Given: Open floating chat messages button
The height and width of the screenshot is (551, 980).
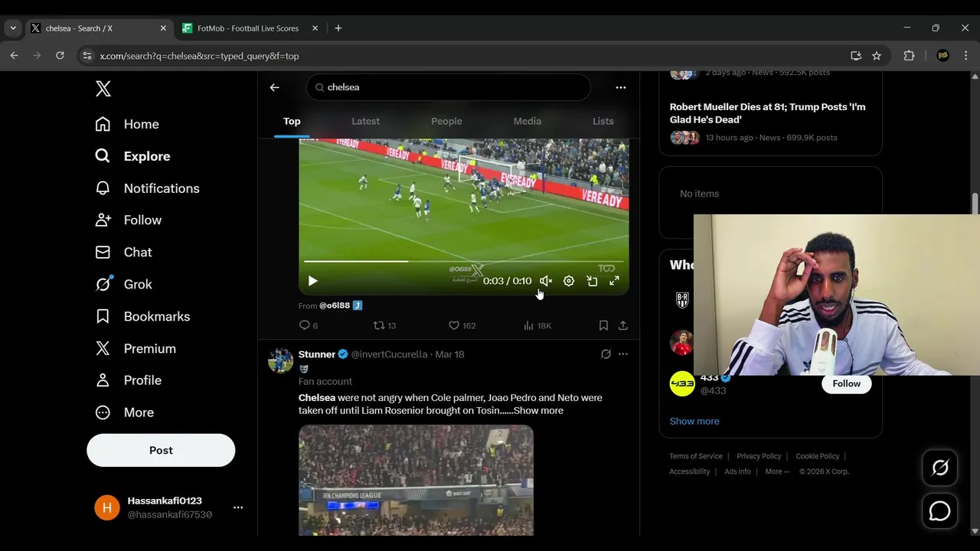Looking at the screenshot, I should coord(939,511).
